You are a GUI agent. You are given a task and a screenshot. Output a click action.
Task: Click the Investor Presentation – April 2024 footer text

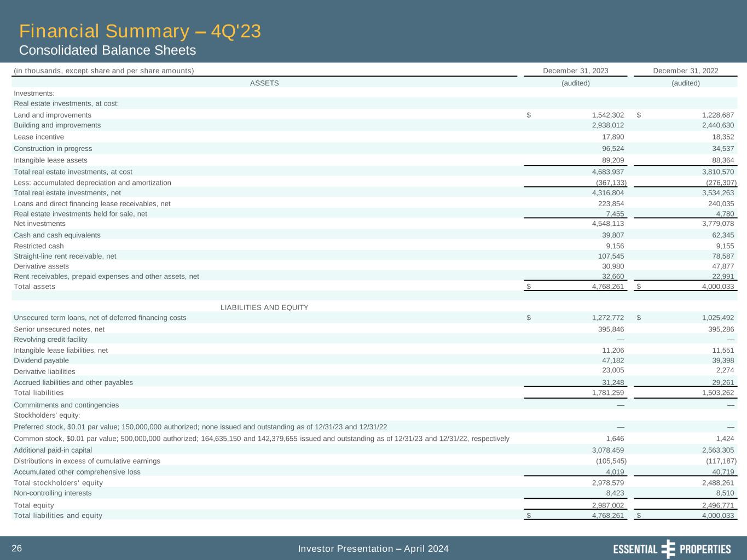tap(373, 549)
